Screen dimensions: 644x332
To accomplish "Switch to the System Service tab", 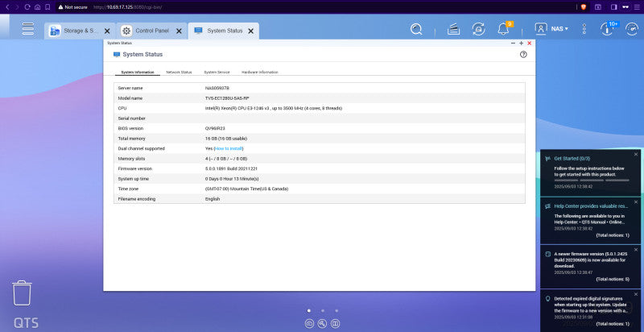I will (x=217, y=73).
